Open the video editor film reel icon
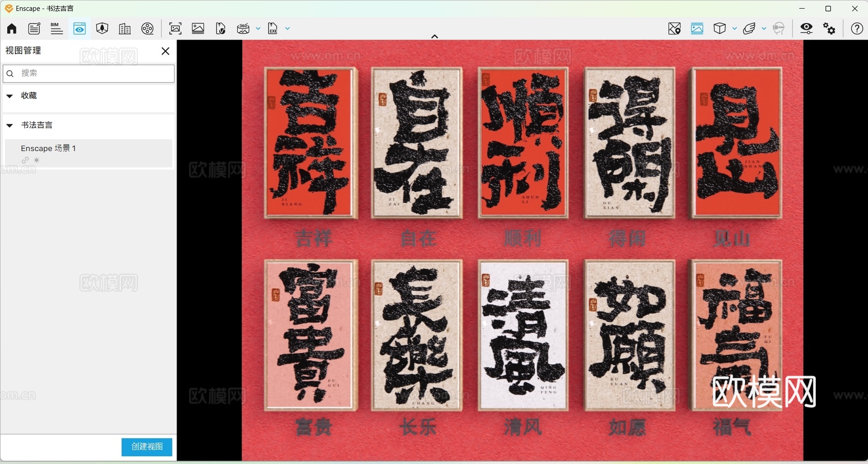The width and height of the screenshot is (868, 464). coord(148,28)
